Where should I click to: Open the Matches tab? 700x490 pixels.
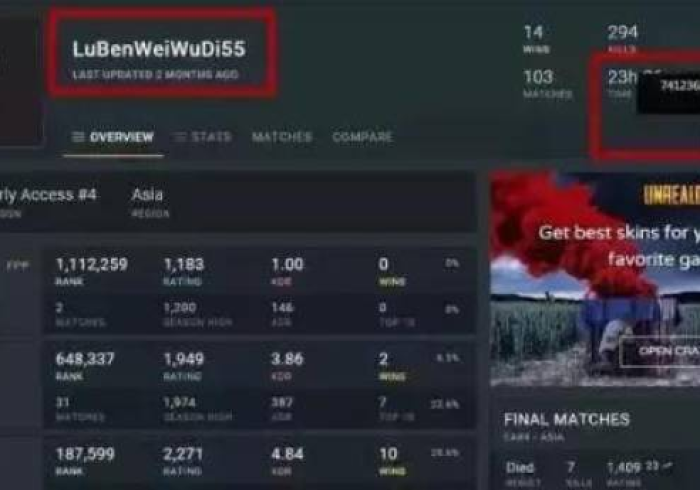(282, 137)
